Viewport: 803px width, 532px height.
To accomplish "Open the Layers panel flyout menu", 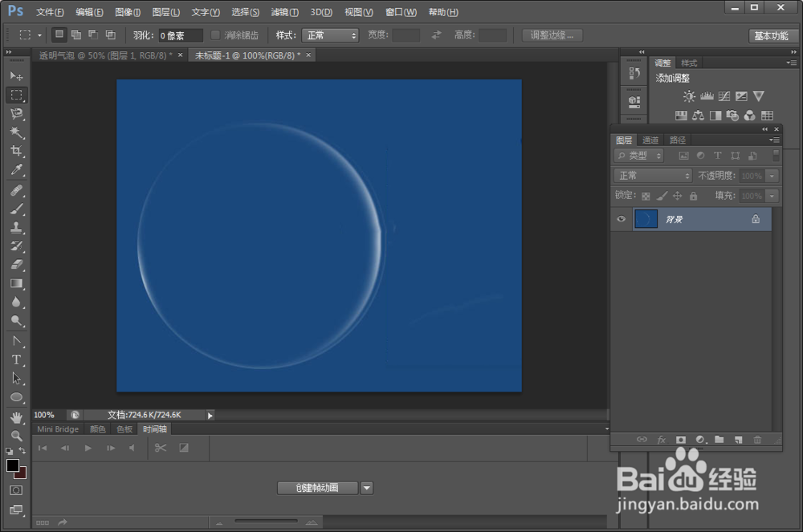I will [775, 140].
